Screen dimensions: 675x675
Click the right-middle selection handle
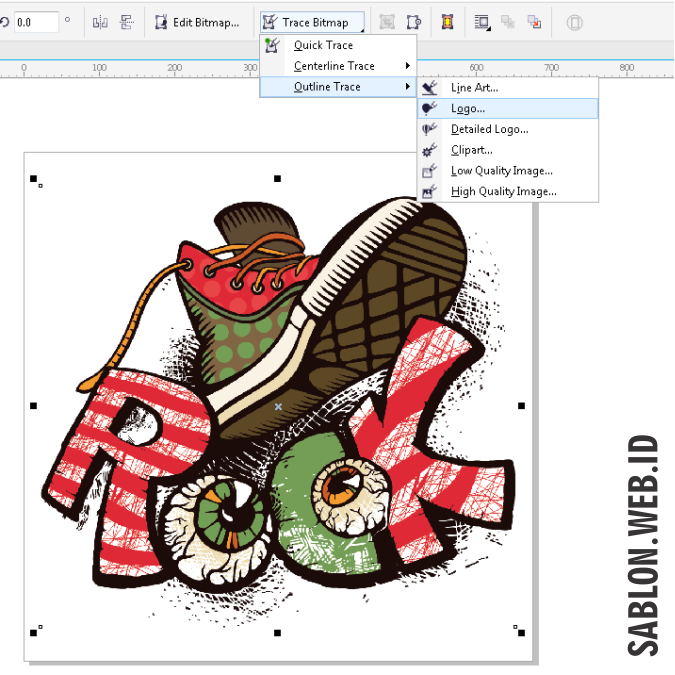click(522, 406)
